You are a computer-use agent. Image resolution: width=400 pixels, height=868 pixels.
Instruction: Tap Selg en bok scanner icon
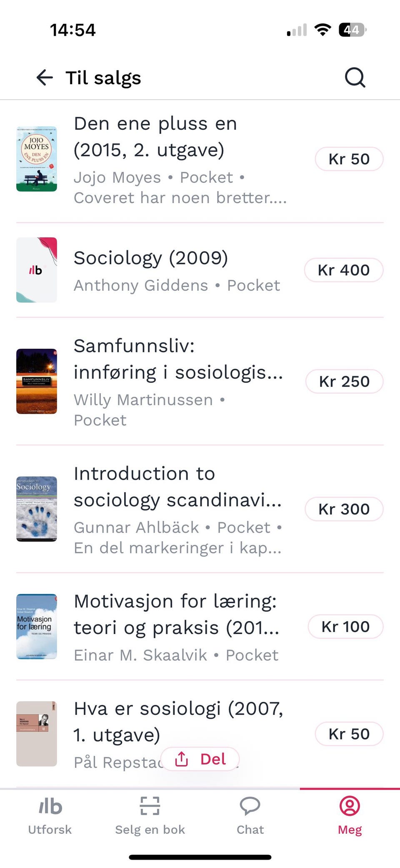point(150,806)
